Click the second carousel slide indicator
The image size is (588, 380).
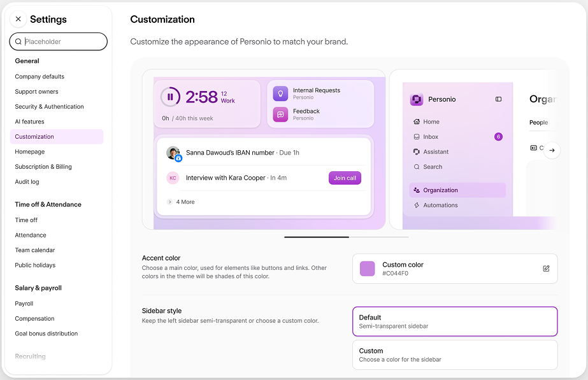click(x=379, y=237)
